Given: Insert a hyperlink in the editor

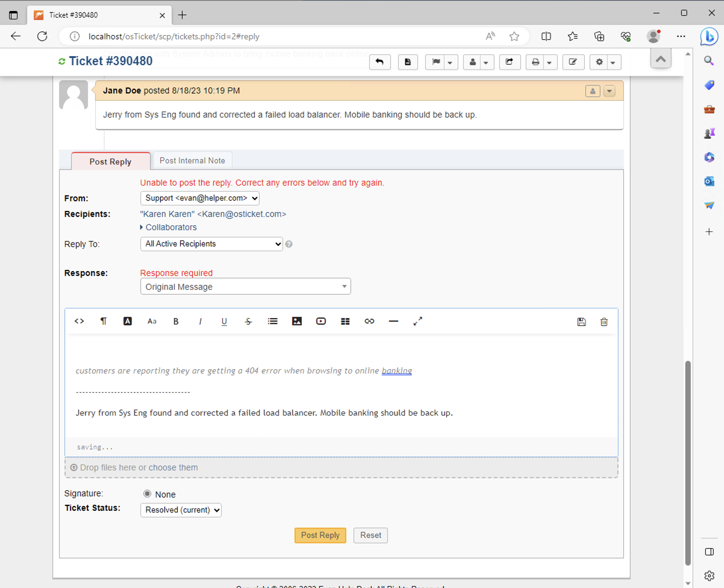Looking at the screenshot, I should coord(369,321).
